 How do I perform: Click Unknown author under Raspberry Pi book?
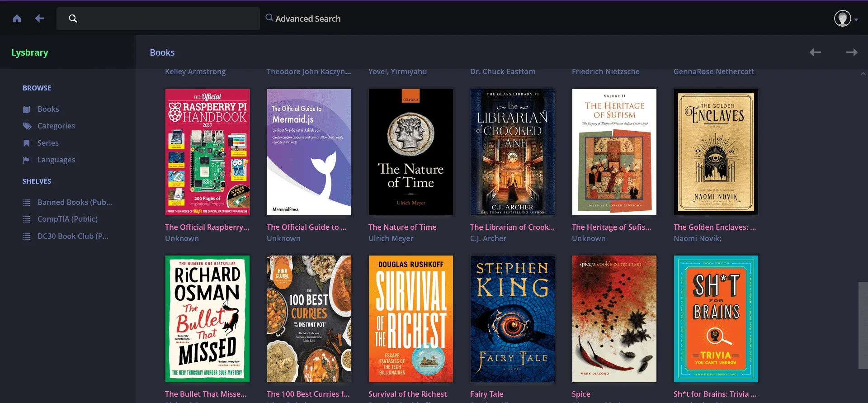[x=182, y=238]
